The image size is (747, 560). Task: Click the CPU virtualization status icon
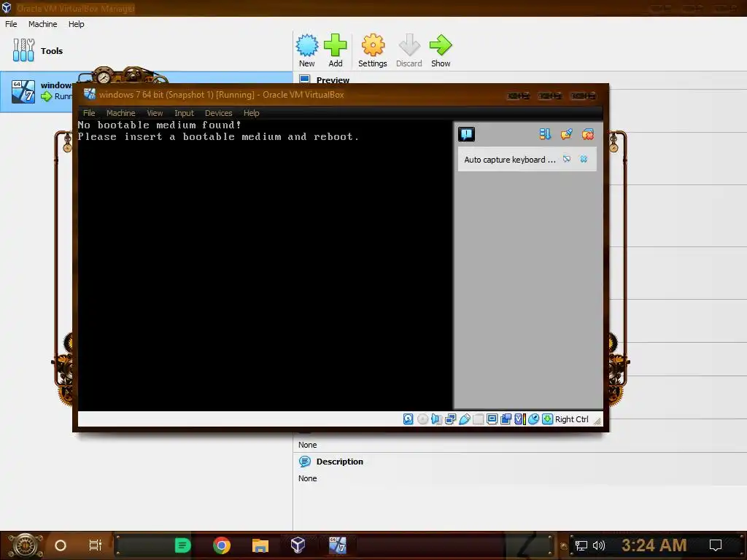(x=519, y=419)
